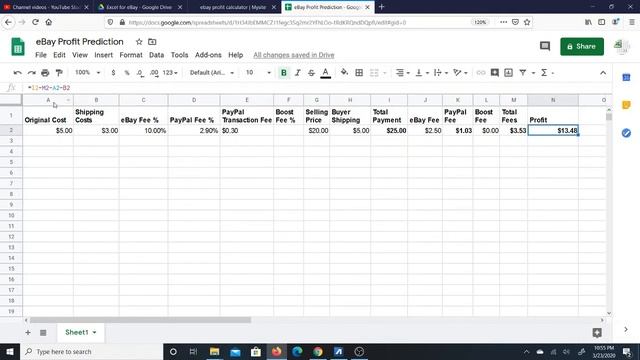This screenshot has width=640, height=360.
Task: Click the Merge cells icon
Action: (x=374, y=73)
